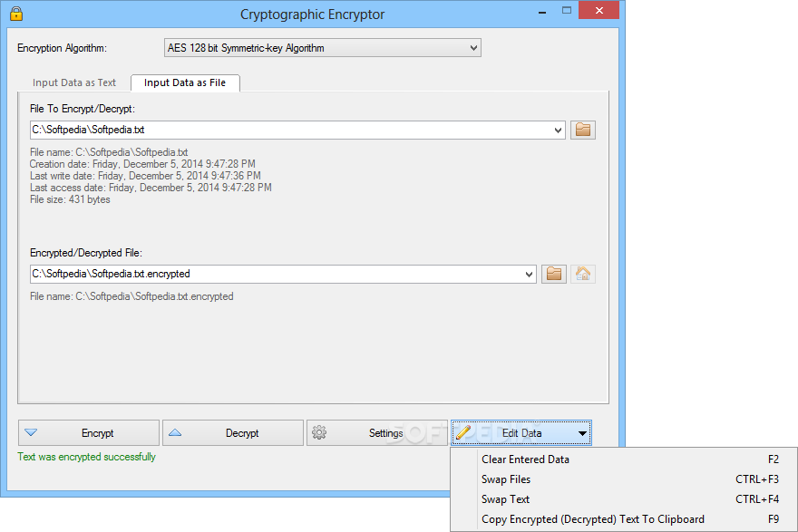Screen dimensions: 798x532
Task: Click the Encrypt button
Action: [89, 433]
